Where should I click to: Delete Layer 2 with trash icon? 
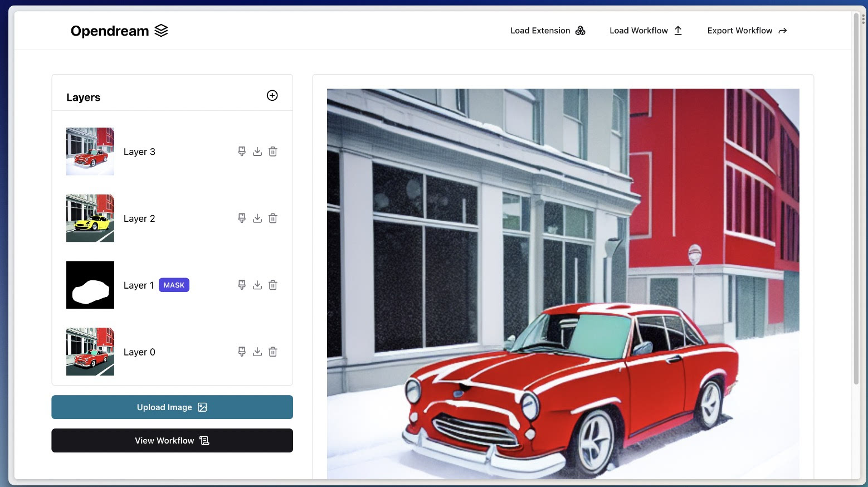click(x=273, y=218)
